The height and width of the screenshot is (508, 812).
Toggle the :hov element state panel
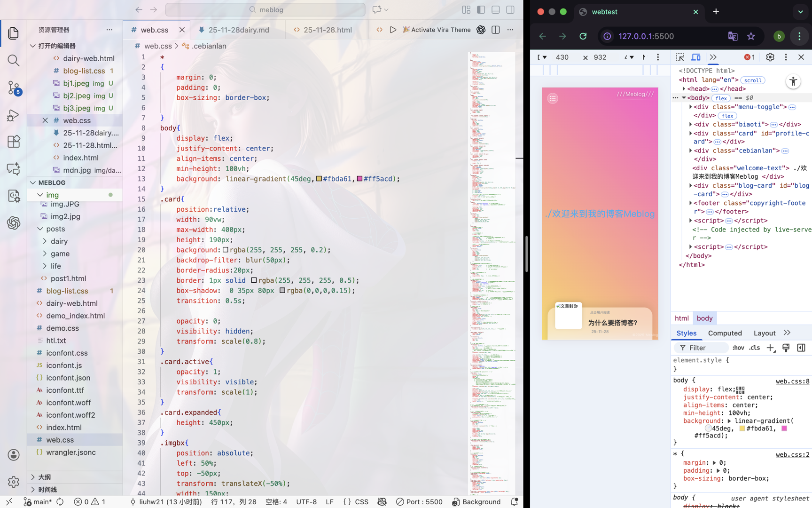coord(738,348)
